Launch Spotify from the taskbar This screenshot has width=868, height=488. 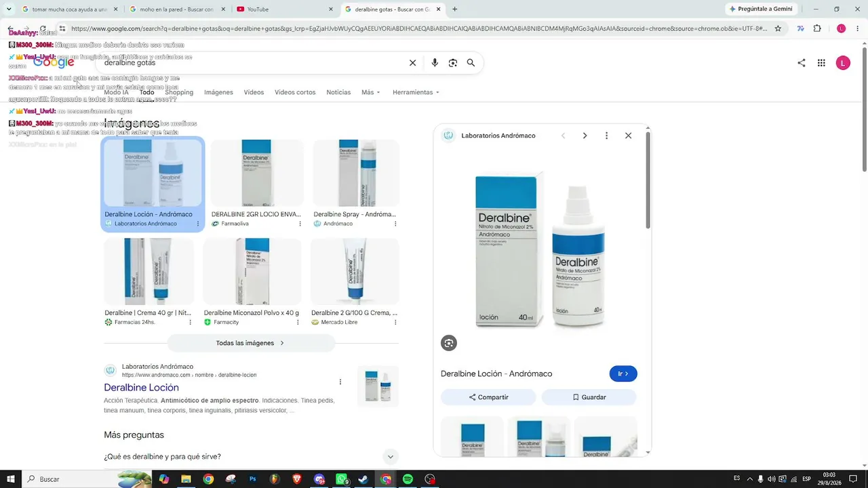pos(408,479)
